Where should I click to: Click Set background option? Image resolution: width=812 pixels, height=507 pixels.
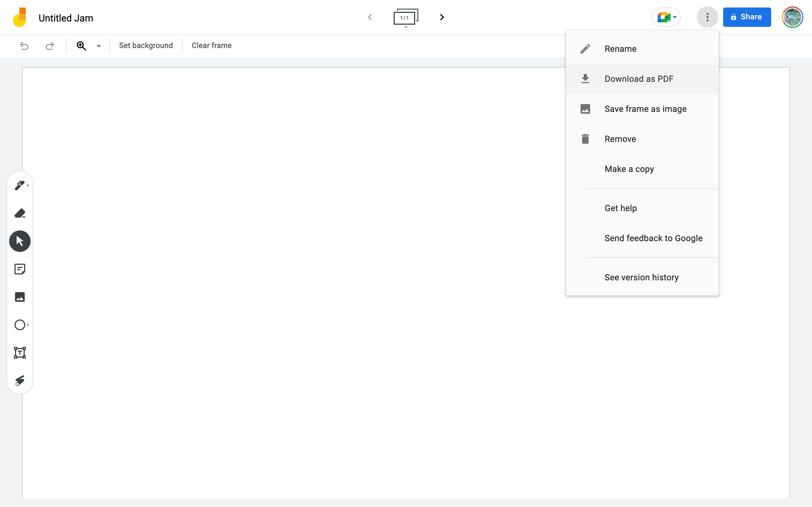146,46
